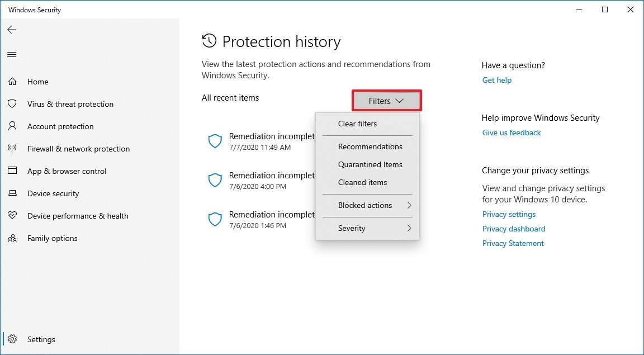Open App & browser control
Viewport: 644px width, 355px height.
coord(67,171)
